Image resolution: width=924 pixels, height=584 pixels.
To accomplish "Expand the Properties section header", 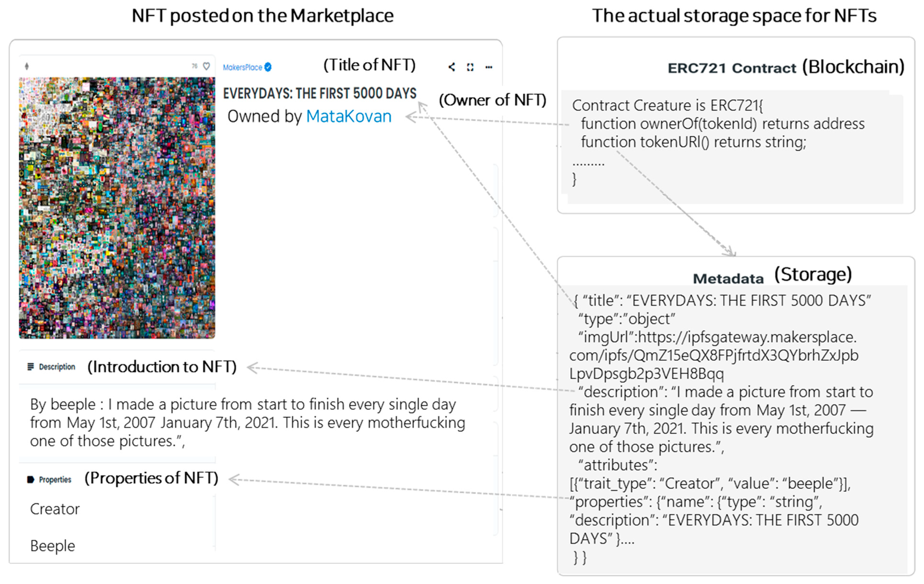I will point(55,480).
